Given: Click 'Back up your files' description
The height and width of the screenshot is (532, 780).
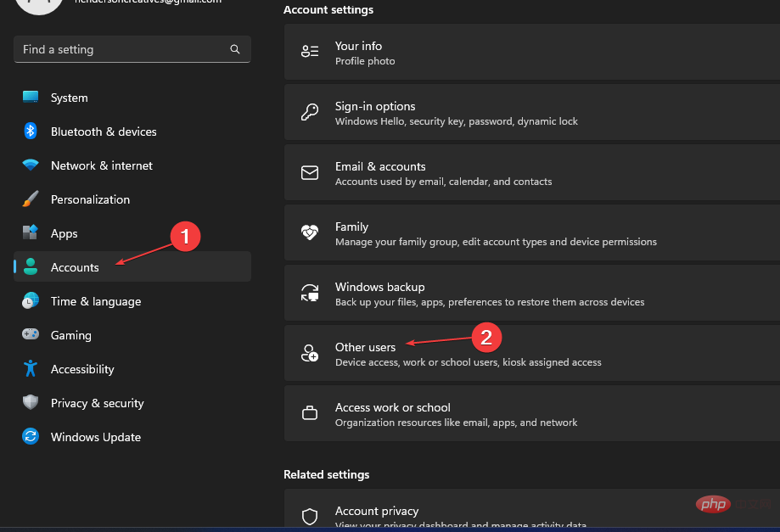Looking at the screenshot, I should 490,302.
